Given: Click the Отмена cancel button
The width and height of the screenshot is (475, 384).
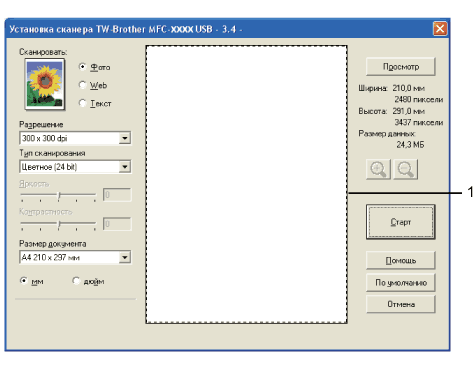Looking at the screenshot, I should [x=401, y=304].
